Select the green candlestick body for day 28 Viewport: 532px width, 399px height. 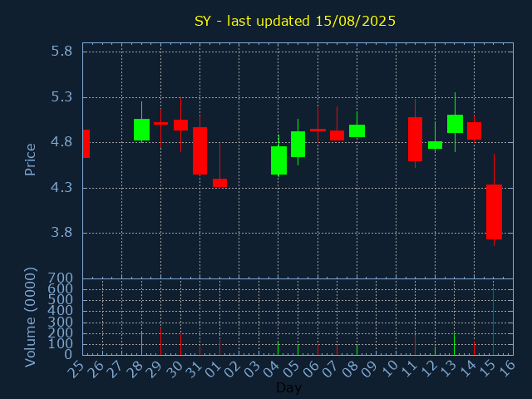pyautogui.click(x=141, y=130)
